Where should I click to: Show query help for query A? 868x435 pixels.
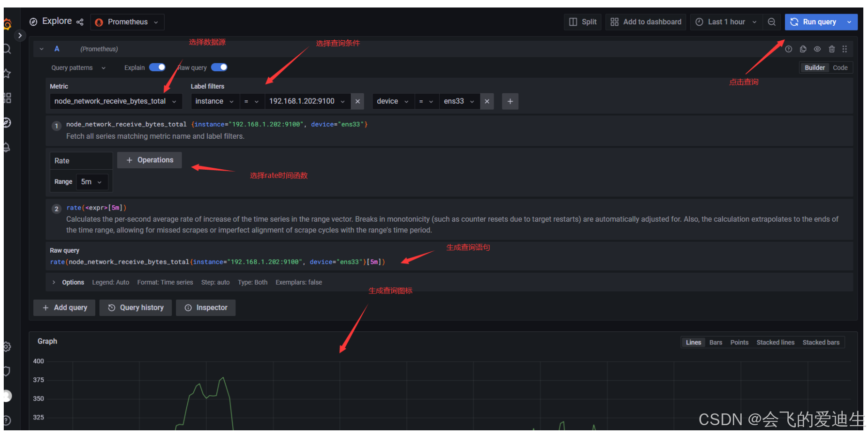(x=789, y=49)
